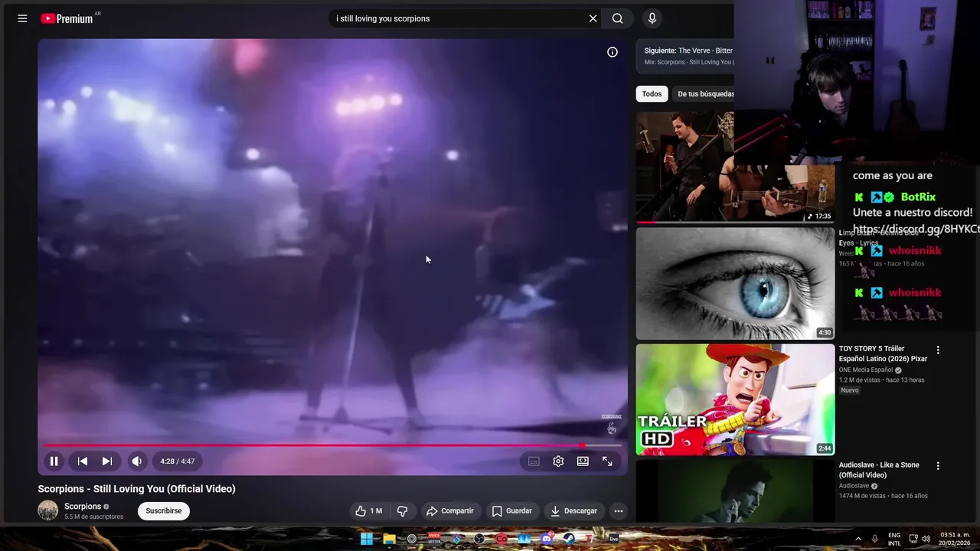
Task: Open options menu for Audioslave video
Action: (938, 465)
